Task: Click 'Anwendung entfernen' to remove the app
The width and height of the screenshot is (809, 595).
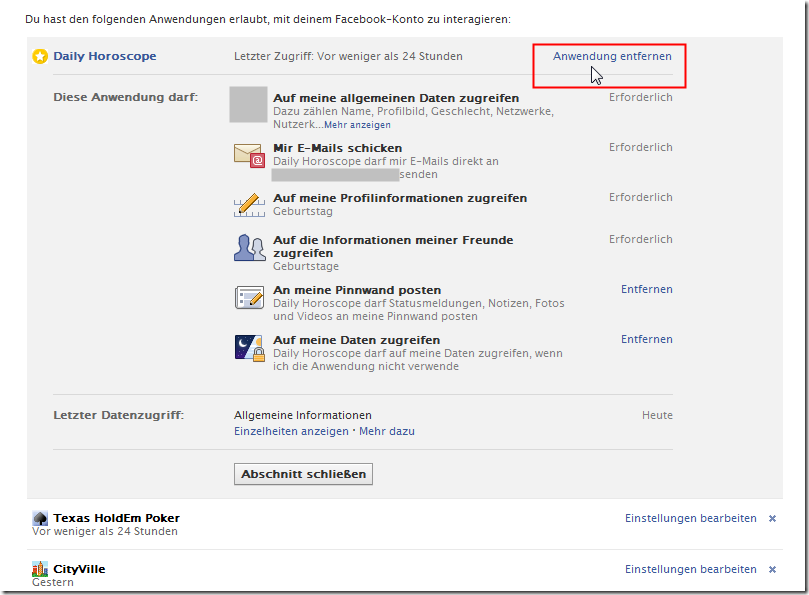Action: click(x=612, y=56)
